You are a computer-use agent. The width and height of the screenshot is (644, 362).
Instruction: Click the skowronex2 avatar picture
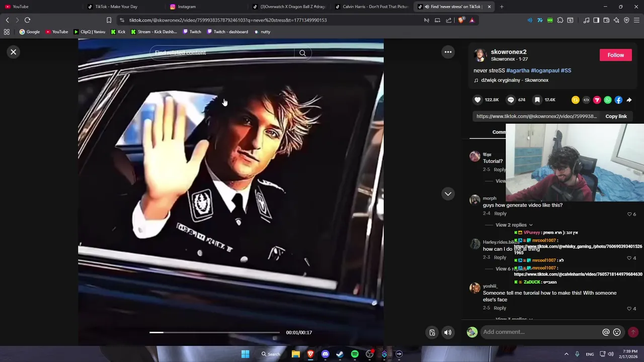click(480, 55)
